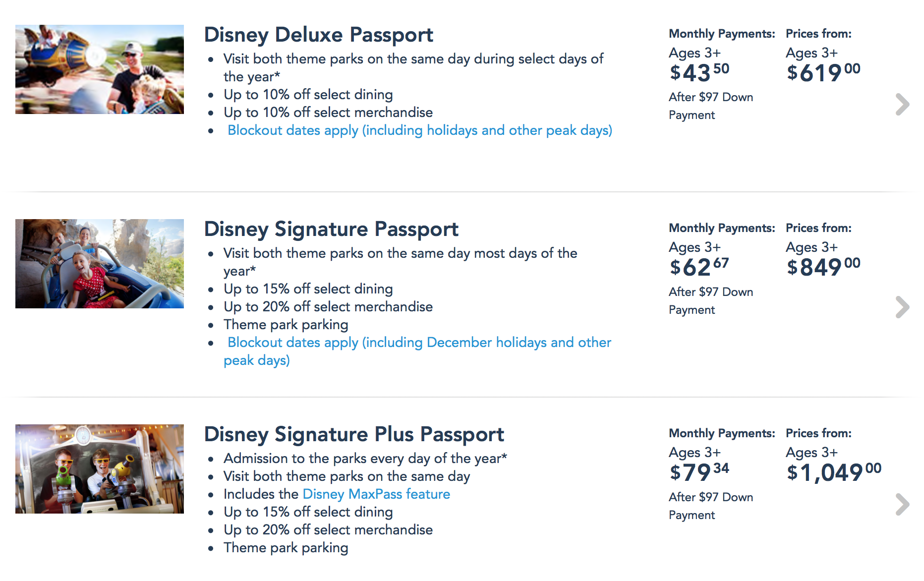Screen dimensions: 924x581
Task: Click the $1,049.00 Signature Plus price
Action: tap(834, 472)
